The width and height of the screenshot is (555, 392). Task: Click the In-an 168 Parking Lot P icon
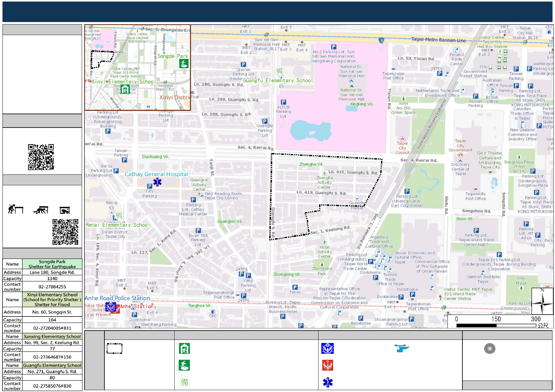(x=198, y=230)
